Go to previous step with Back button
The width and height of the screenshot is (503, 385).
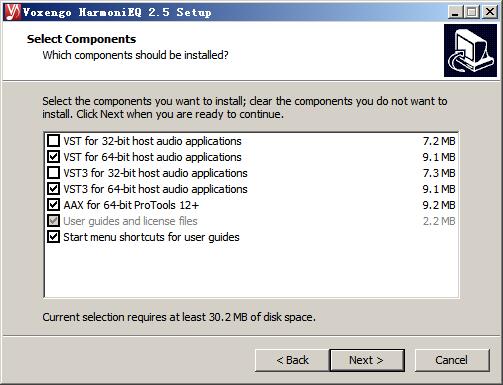coord(292,360)
